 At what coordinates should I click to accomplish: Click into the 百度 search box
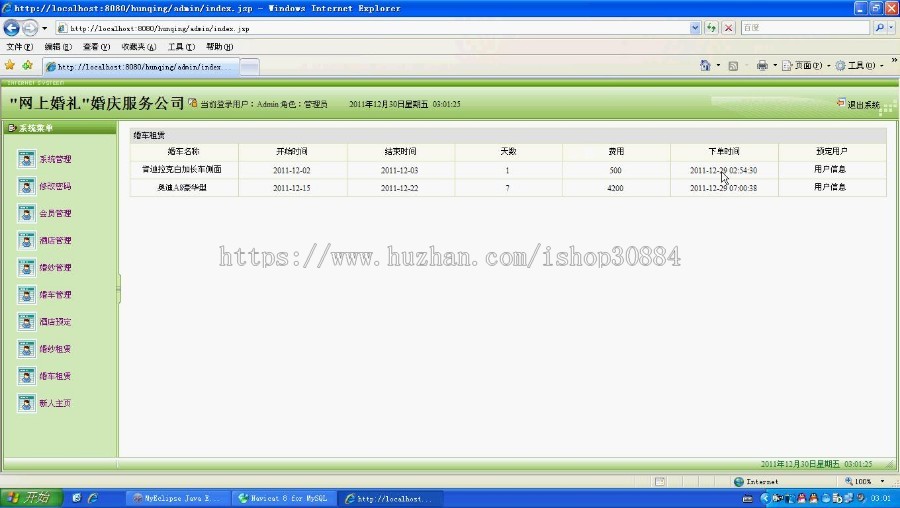tap(805, 28)
